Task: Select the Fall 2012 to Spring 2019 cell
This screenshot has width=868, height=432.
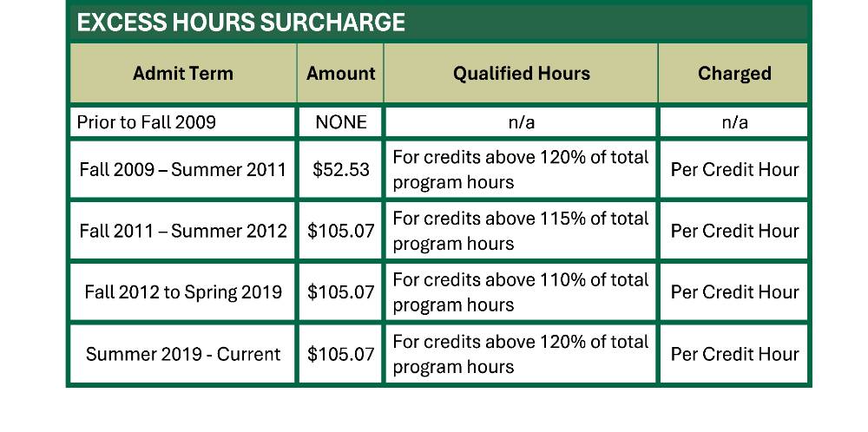Action: tap(182, 292)
